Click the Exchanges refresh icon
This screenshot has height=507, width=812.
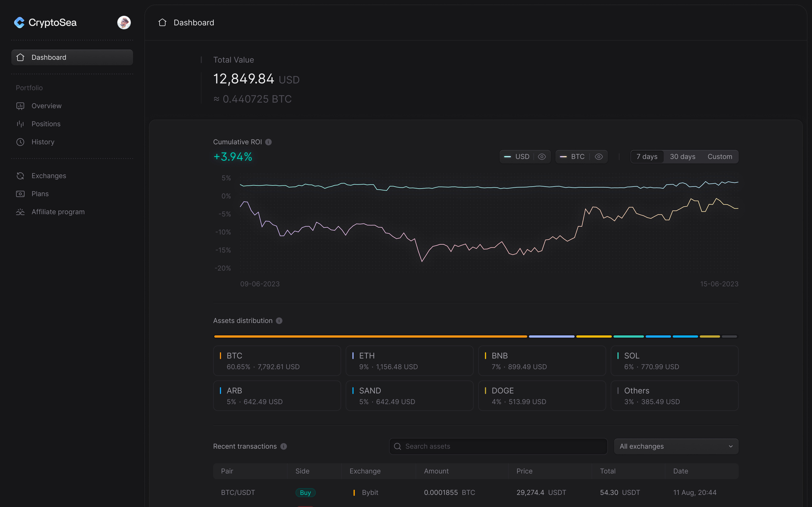pos(21,176)
